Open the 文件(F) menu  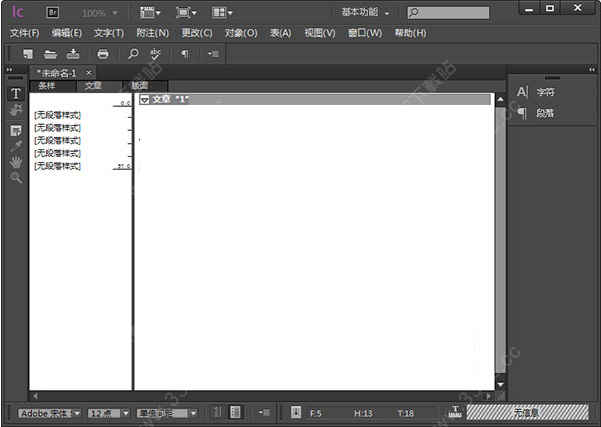[24, 33]
